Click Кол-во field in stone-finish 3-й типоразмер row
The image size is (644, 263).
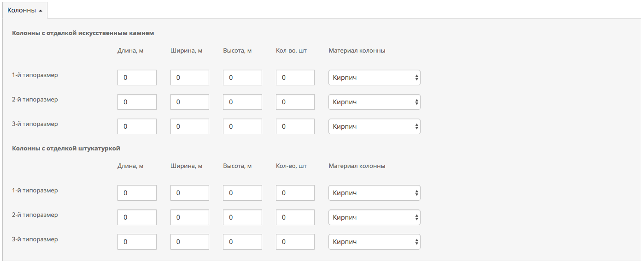(295, 126)
